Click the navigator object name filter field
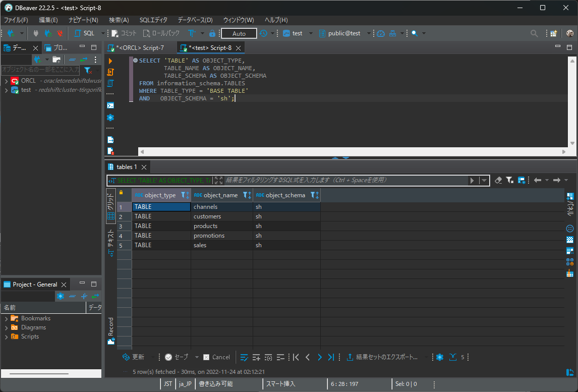578x392 pixels. click(x=40, y=69)
